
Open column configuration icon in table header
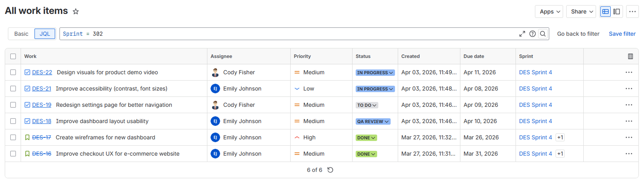pyautogui.click(x=631, y=56)
